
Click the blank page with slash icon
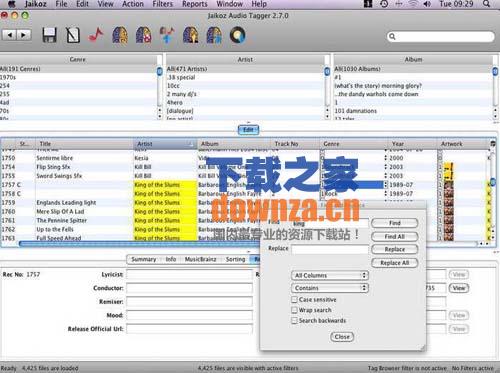pyautogui.click(x=73, y=35)
